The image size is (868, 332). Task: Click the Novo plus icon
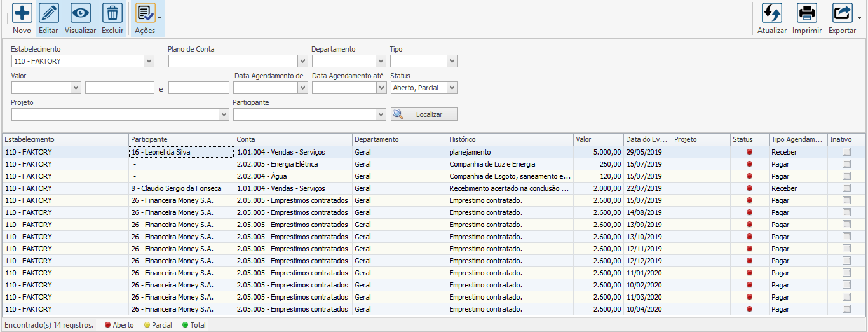[x=22, y=13]
